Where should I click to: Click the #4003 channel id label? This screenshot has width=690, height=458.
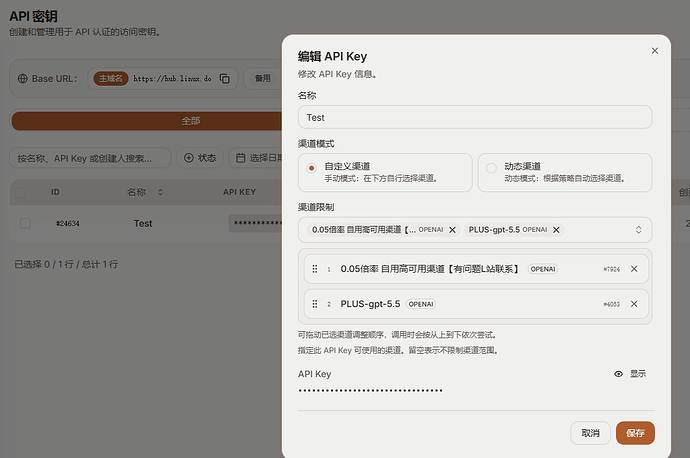pos(611,304)
